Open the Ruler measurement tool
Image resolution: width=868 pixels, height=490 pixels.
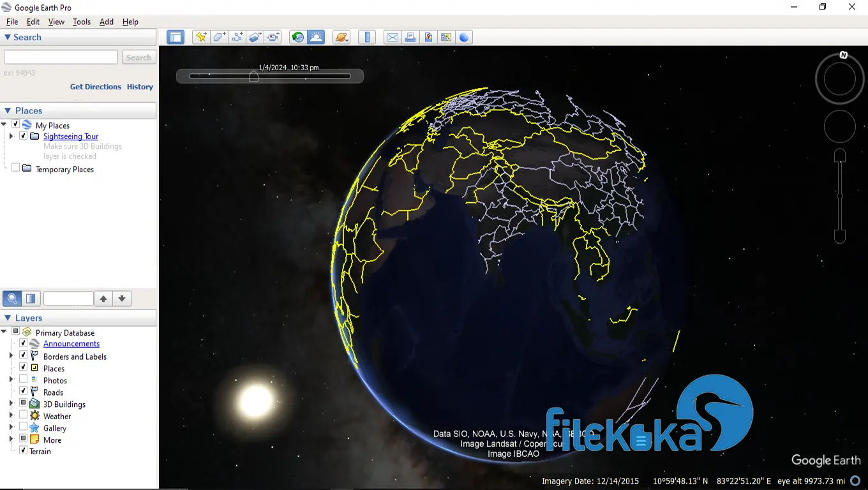(x=367, y=37)
